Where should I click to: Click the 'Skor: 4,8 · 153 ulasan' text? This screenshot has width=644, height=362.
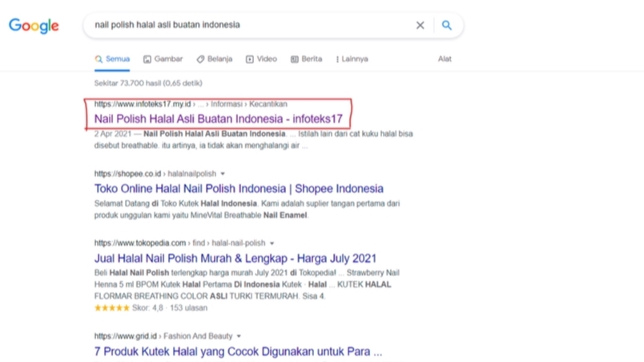click(x=170, y=308)
